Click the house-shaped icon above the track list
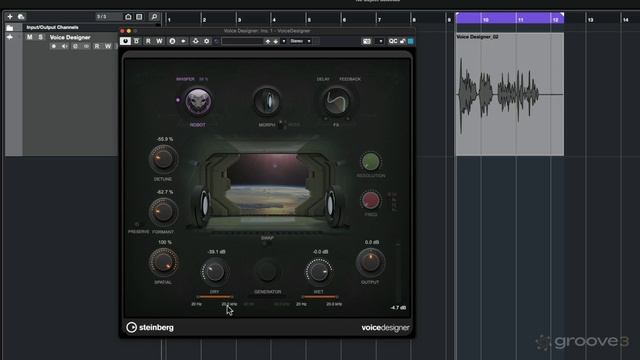 128,17
